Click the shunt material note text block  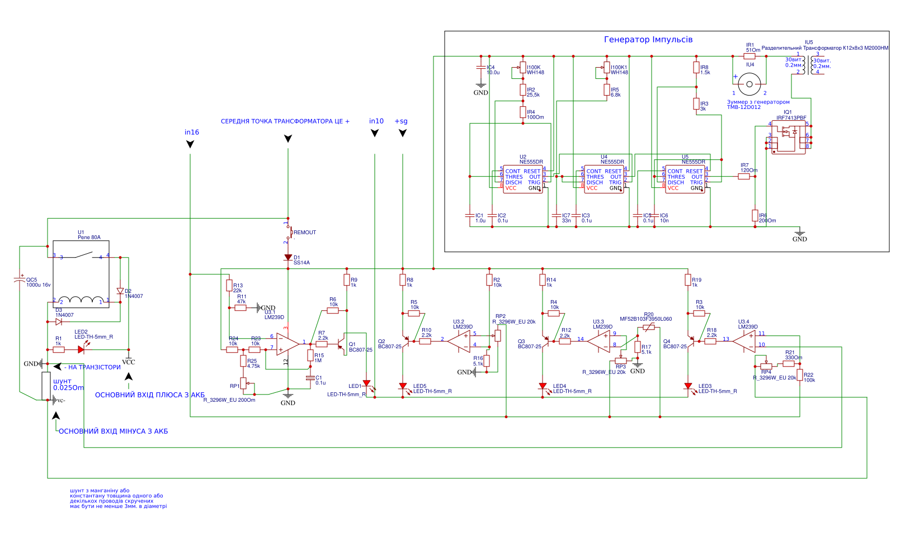tap(118, 499)
